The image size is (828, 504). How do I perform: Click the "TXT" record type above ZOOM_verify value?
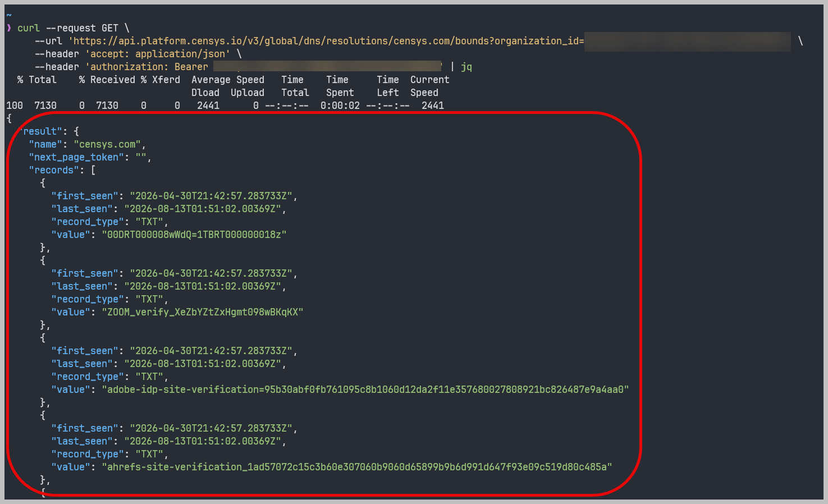coord(149,299)
